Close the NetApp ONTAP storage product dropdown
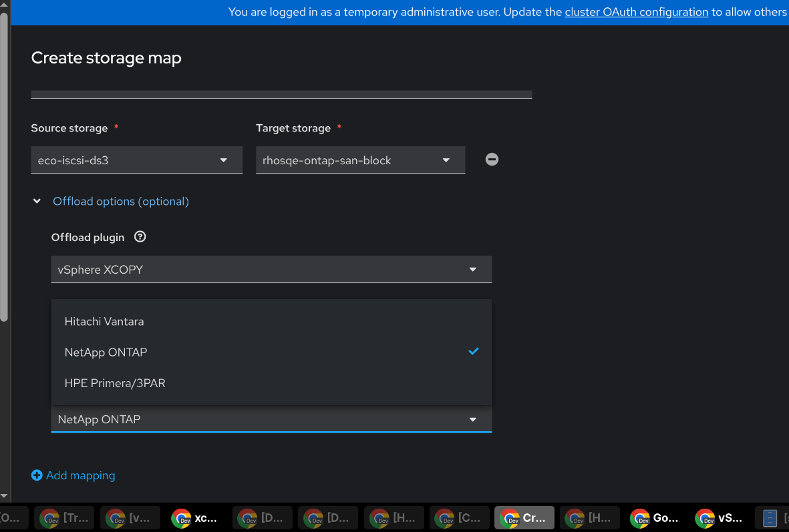Viewport: 789px width, 532px height. pyautogui.click(x=271, y=419)
